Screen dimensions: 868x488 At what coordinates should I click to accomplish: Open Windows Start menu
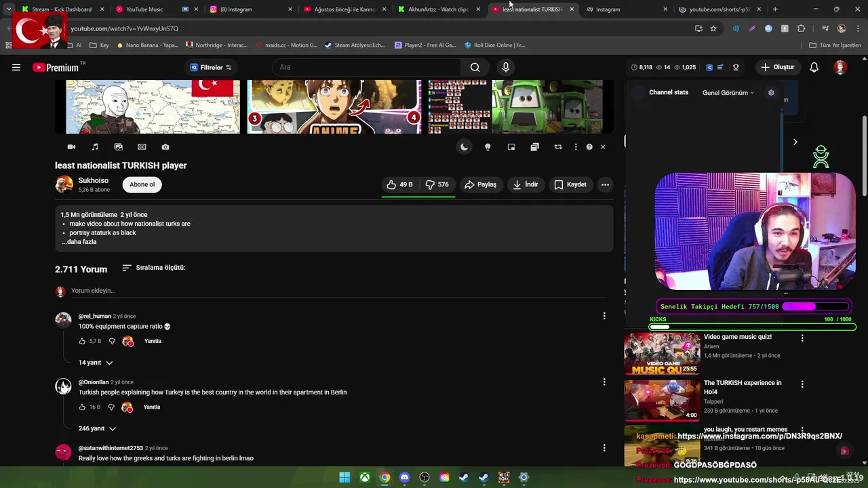344,477
